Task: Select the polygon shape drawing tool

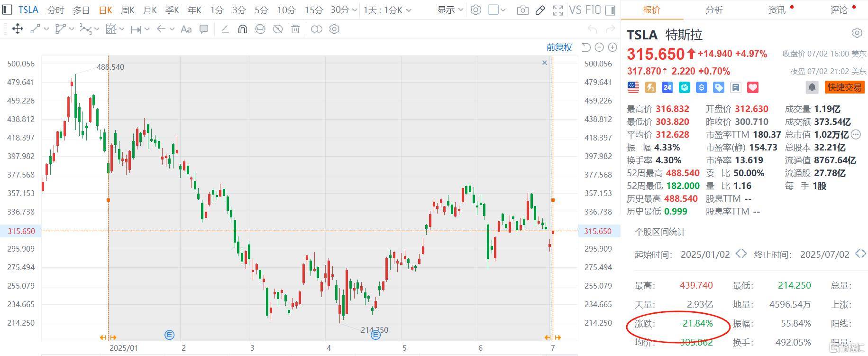Action: point(60,29)
